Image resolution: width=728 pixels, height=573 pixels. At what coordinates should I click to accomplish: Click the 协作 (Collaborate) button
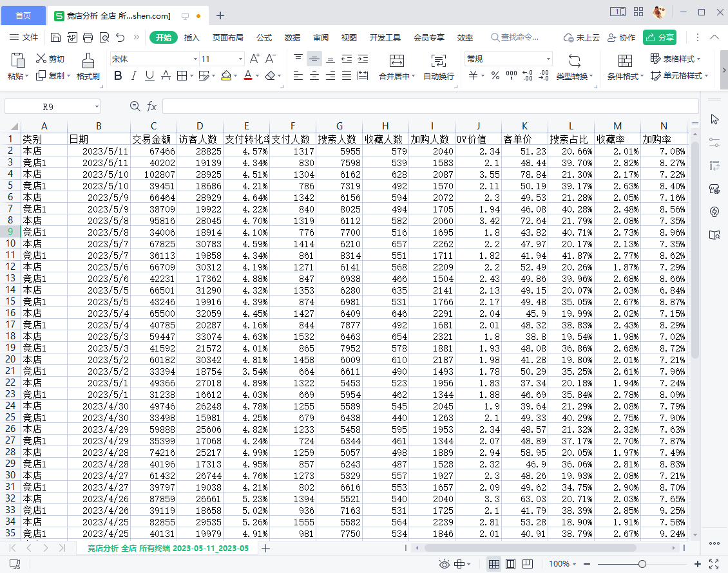(x=621, y=37)
